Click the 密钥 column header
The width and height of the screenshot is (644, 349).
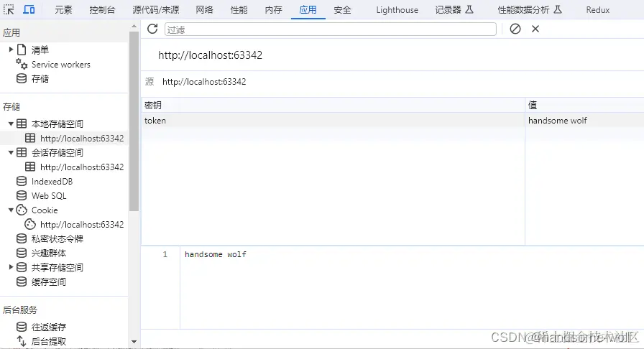333,105
